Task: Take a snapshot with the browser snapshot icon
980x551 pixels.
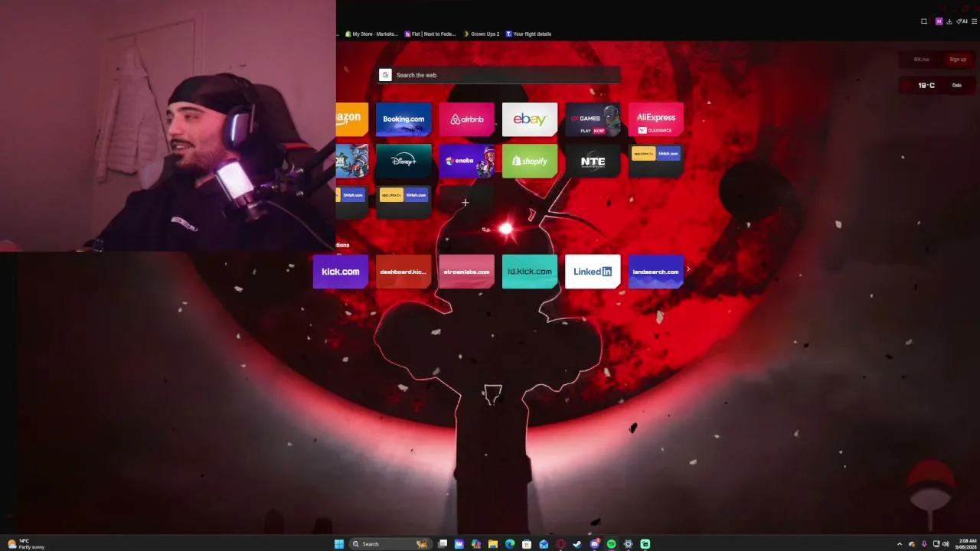Action: tap(924, 21)
